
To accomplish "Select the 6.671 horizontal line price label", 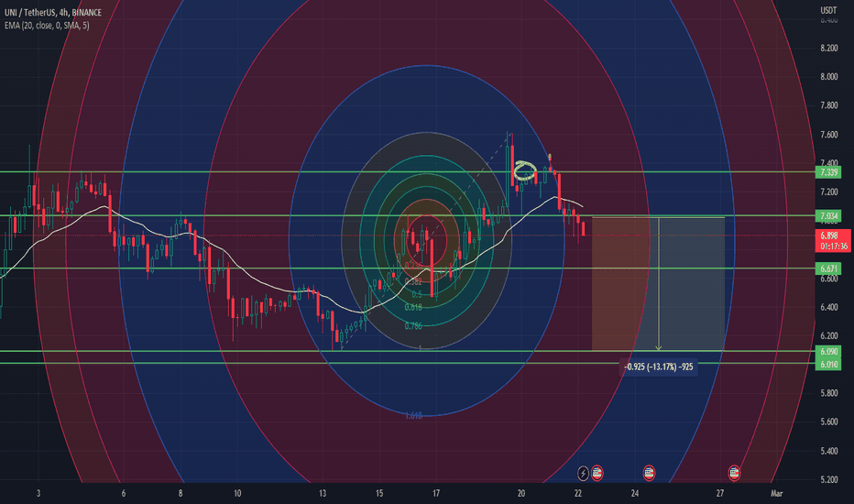I will point(828,268).
